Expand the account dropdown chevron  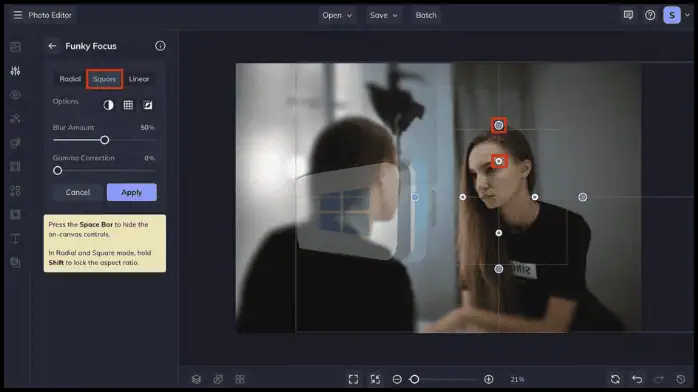click(687, 15)
